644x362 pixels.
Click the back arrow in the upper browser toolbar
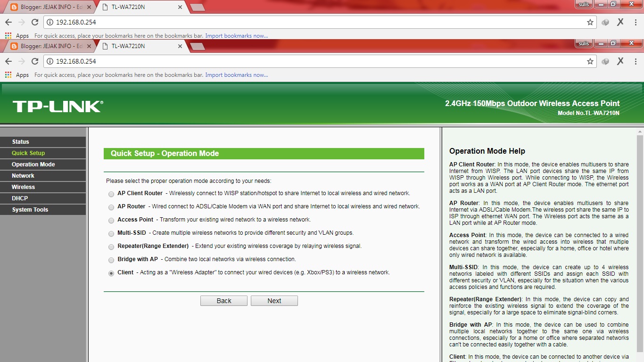click(x=8, y=22)
